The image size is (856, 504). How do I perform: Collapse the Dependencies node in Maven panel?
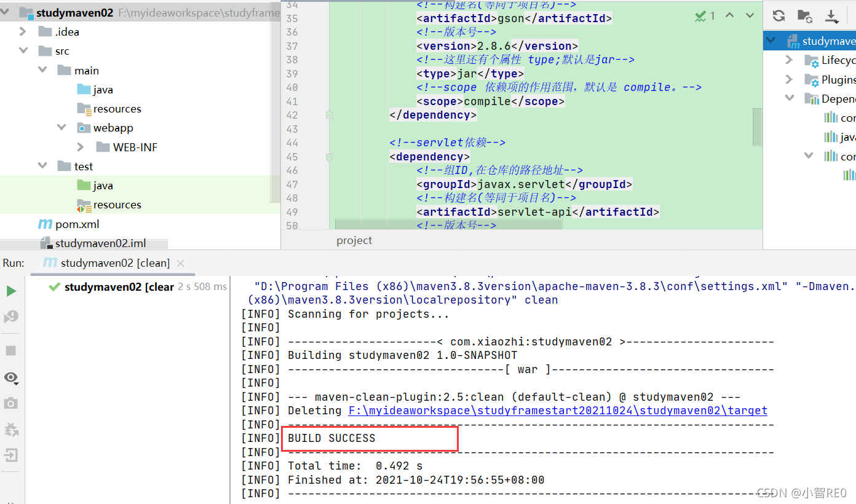[790, 99]
